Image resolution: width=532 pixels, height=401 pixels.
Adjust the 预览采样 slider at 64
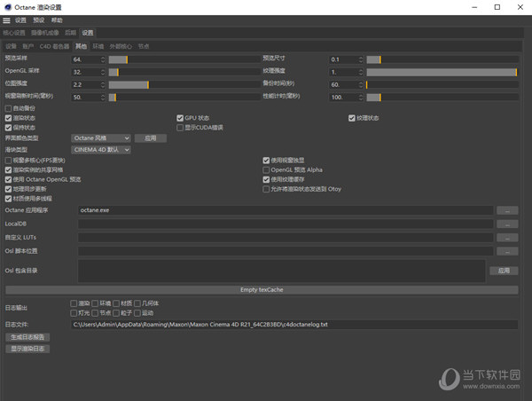184,59
